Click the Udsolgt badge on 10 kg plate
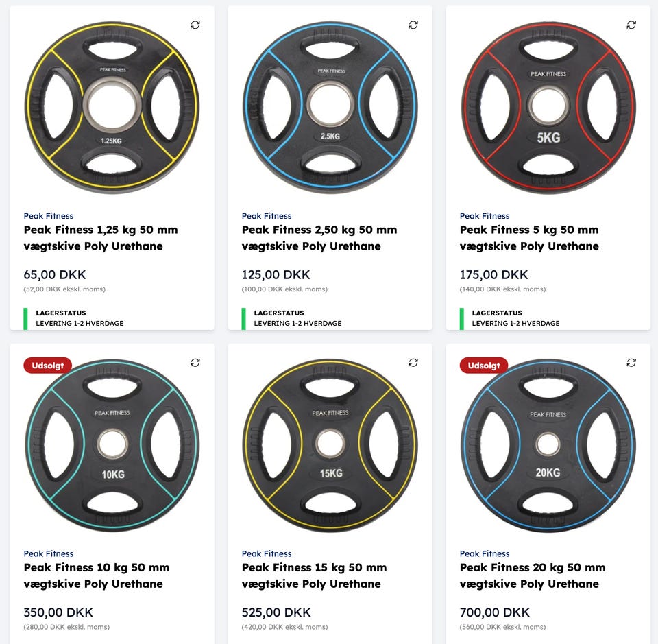658x644 pixels. 48,366
